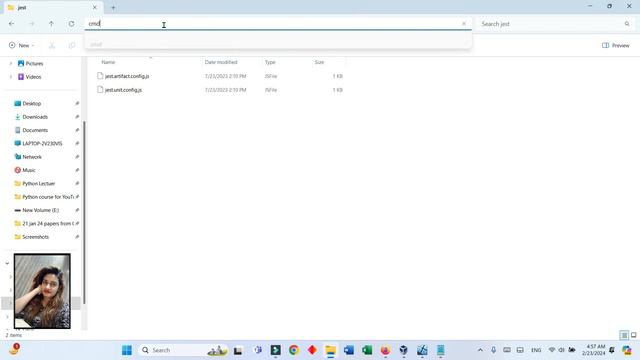Open Microsoft Excel from the taskbar
This screenshot has height=360, width=640.
tap(367, 350)
